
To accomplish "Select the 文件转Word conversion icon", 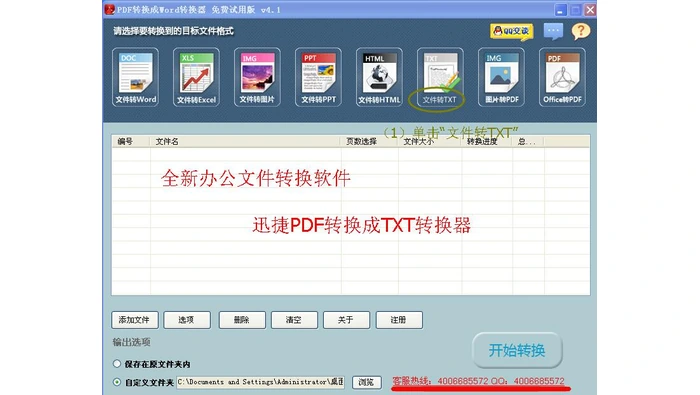I will pyautogui.click(x=135, y=77).
